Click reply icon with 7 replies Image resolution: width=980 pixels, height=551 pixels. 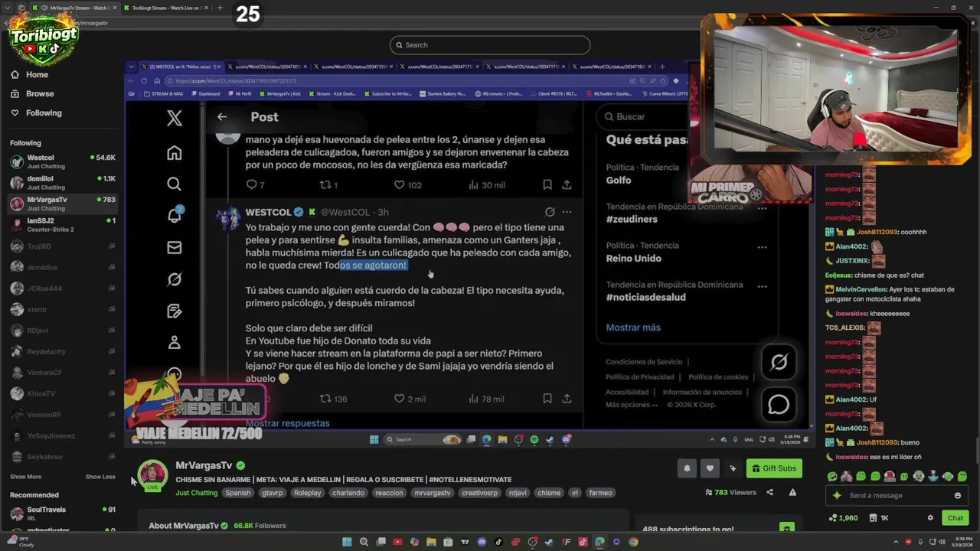(251, 184)
